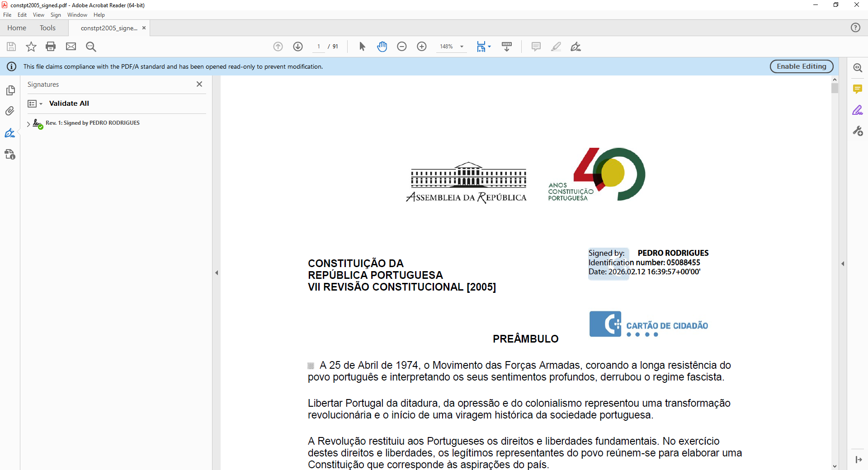Switch to the Tools tab
The image size is (868, 470).
pos(47,28)
